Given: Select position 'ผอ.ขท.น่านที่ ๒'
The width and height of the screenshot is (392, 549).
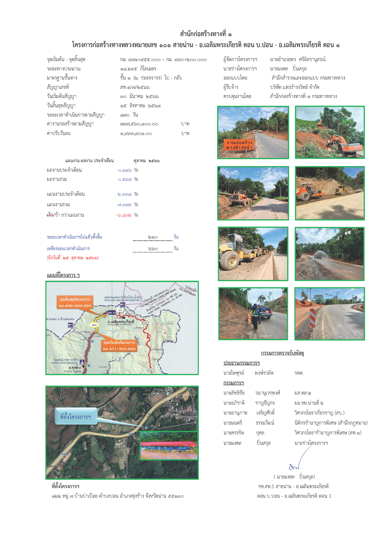Looking at the screenshot, I should pos(309,403).
